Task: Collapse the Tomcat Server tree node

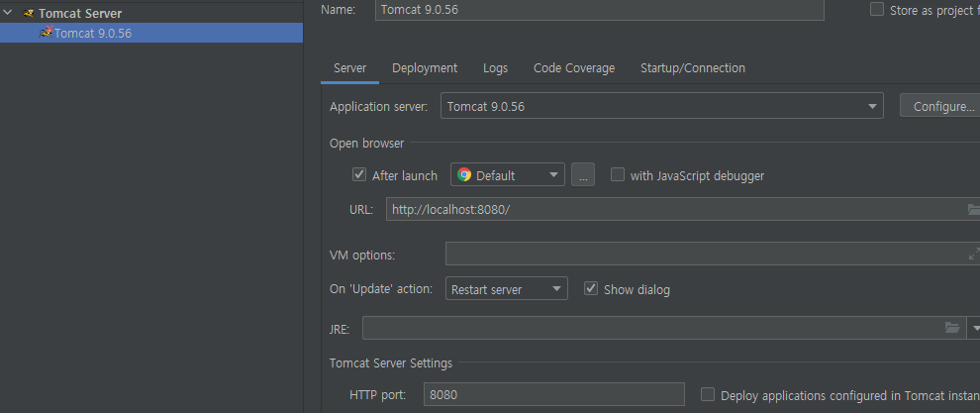Action: click(x=8, y=13)
